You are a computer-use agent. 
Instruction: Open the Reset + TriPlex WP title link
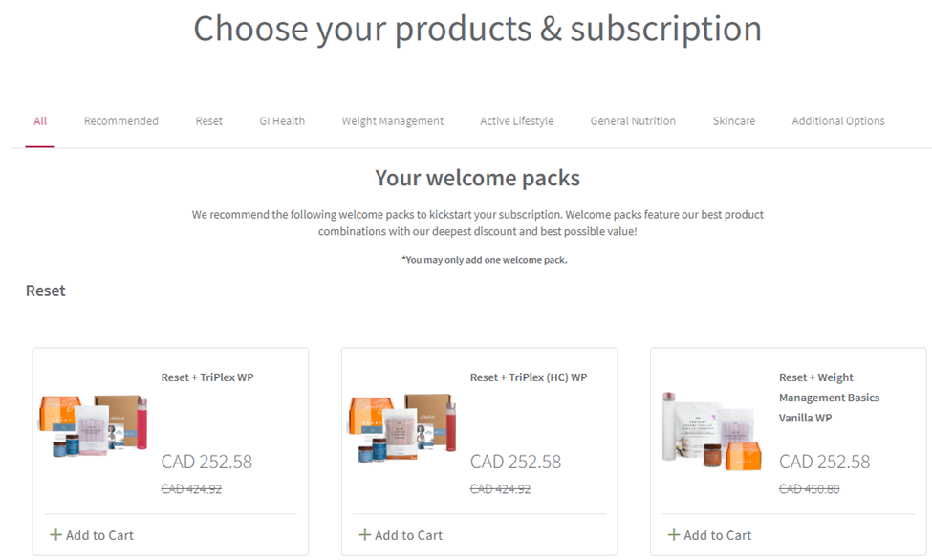(x=207, y=377)
